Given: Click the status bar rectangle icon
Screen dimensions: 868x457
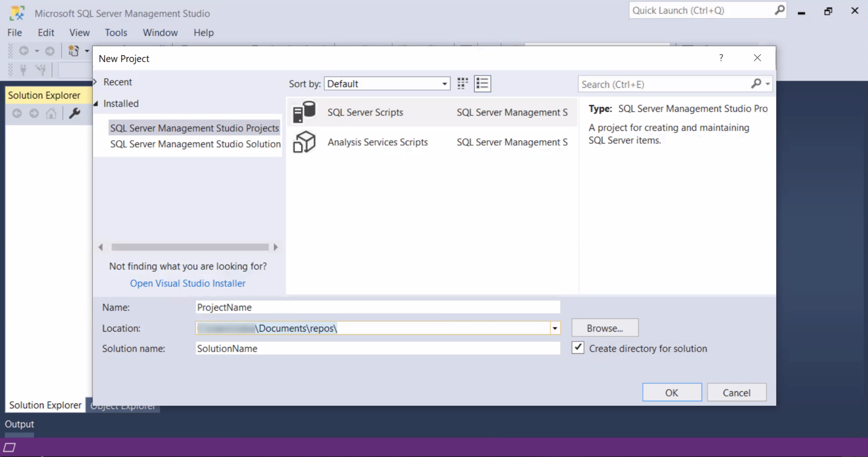Looking at the screenshot, I should (x=9, y=447).
